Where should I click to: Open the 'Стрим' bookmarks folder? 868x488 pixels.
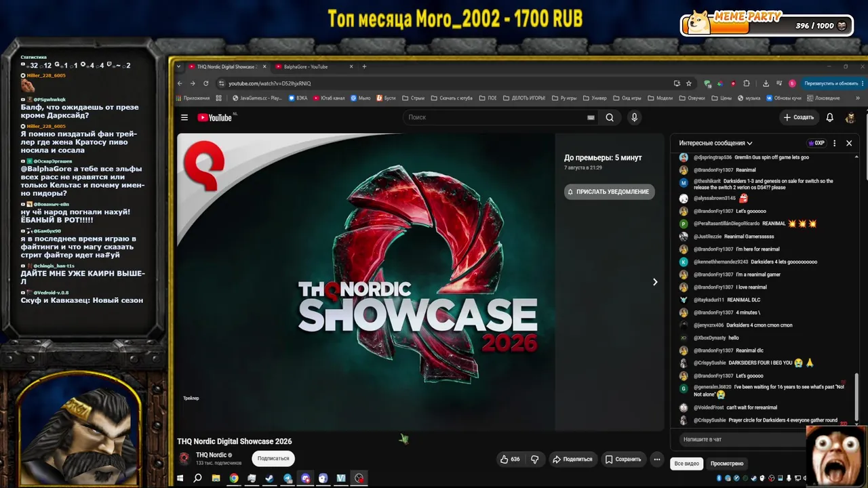pyautogui.click(x=413, y=98)
